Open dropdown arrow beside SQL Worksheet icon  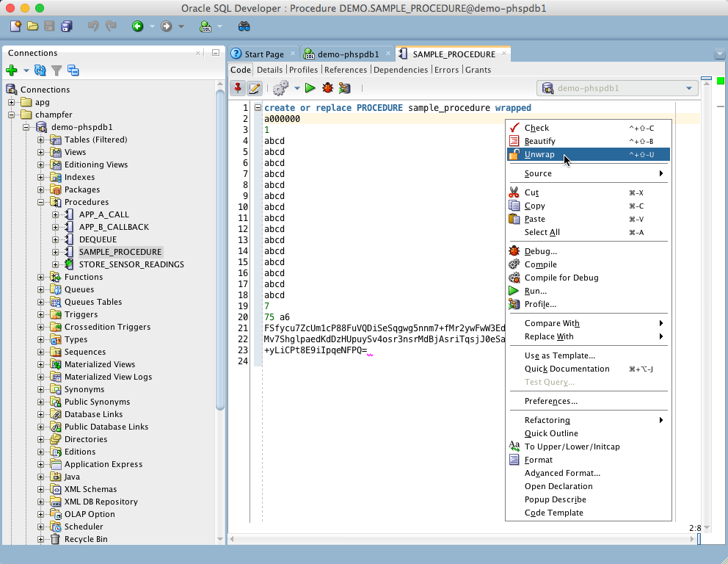(219, 26)
